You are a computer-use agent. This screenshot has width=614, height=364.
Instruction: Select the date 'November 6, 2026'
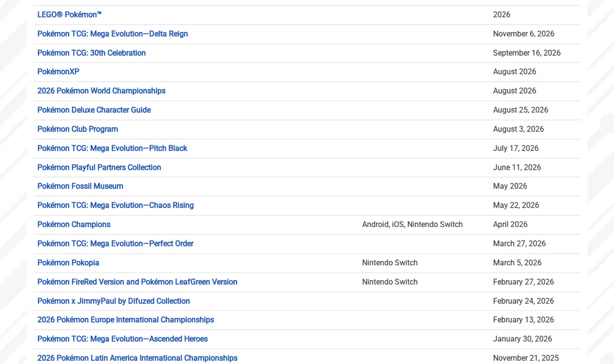pyautogui.click(x=523, y=34)
